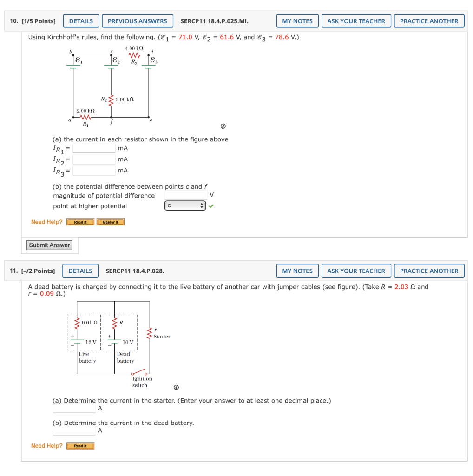The width and height of the screenshot is (473, 476).
Task: Click the stepper arrows on the point selector
Action: (202, 205)
